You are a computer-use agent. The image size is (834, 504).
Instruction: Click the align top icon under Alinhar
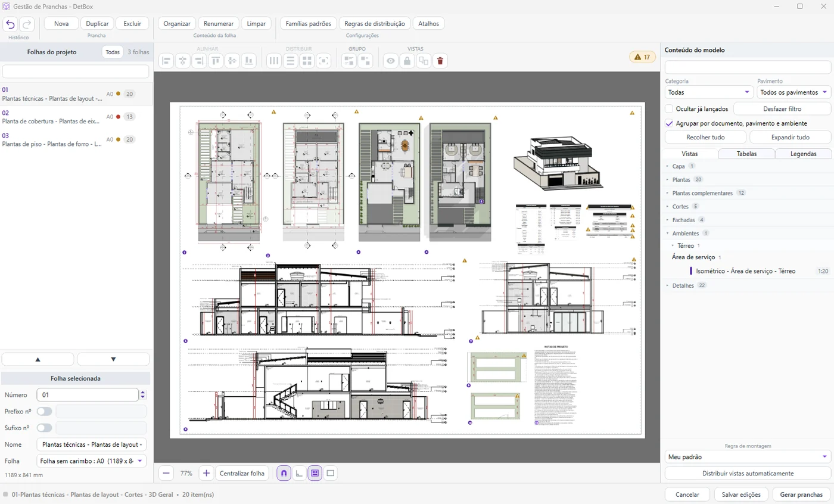point(216,60)
